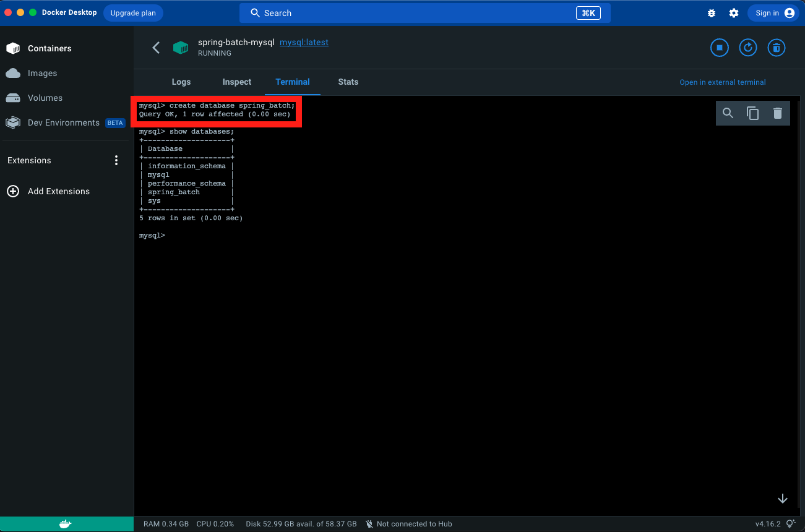Click the Docker Desktop title text

tap(69, 12)
